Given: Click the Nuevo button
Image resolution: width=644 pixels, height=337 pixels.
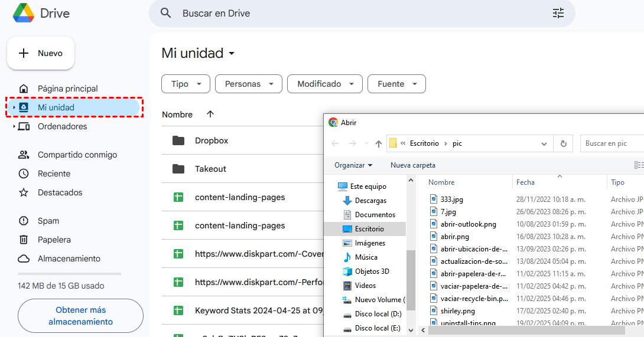Looking at the screenshot, I should [41, 53].
